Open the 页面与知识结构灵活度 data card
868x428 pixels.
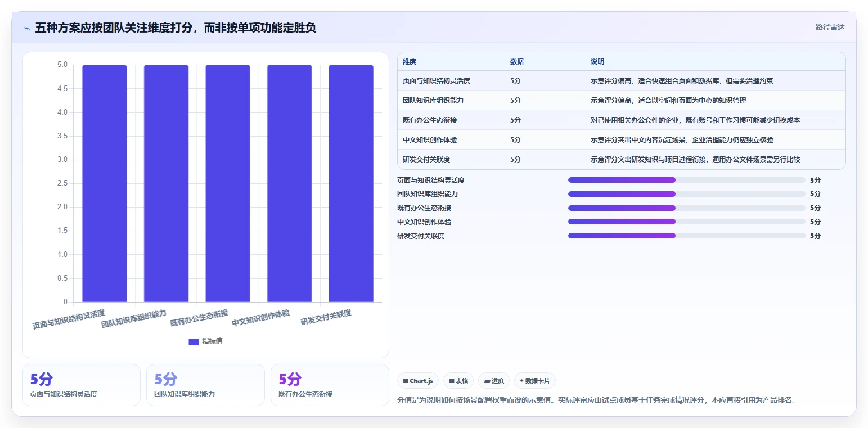81,385
